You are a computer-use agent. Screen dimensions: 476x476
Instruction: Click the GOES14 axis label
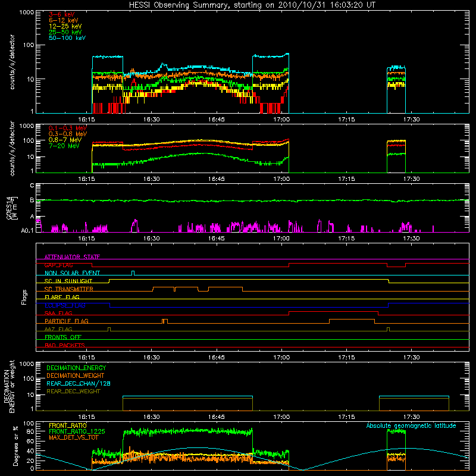pyautogui.click(x=12, y=208)
